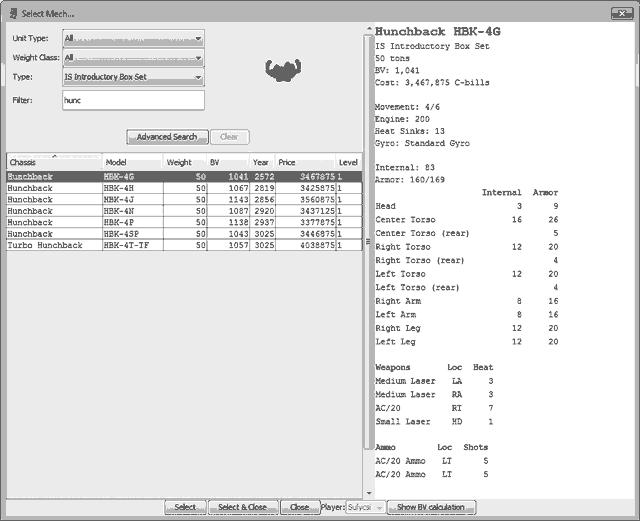This screenshot has height=521, width=640.
Task: Click the Show BV calculation button
Action: pos(430,507)
